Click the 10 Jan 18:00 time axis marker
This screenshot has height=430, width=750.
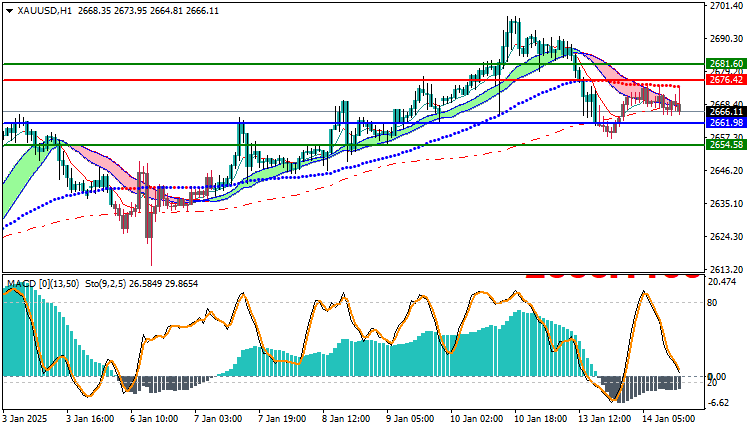pyautogui.click(x=540, y=419)
